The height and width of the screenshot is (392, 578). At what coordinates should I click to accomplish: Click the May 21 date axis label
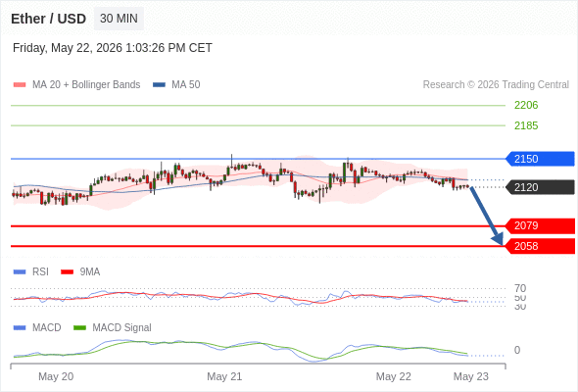(x=224, y=376)
